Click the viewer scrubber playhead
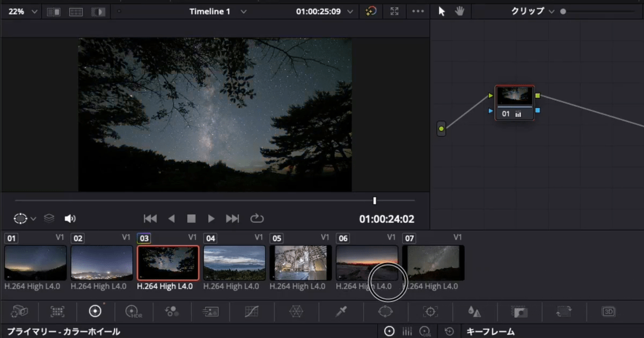 pos(375,201)
